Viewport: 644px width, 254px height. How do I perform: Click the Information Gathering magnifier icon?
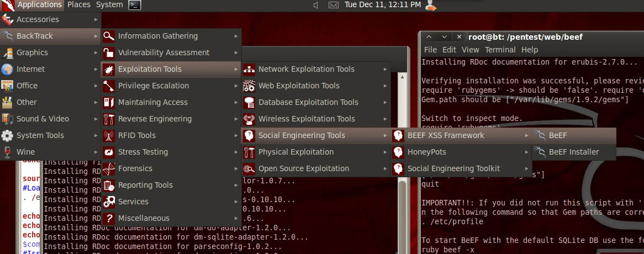pos(109,36)
